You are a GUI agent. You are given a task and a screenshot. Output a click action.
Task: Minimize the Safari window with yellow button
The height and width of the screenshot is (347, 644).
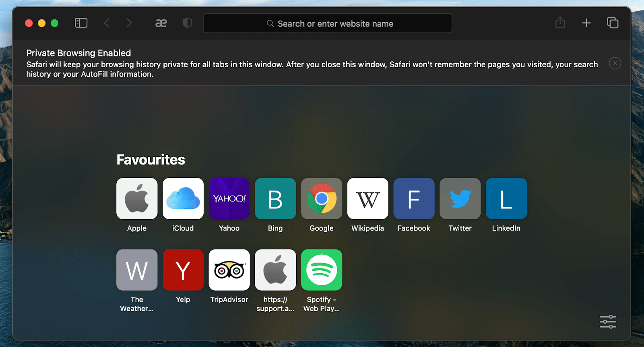[41, 23]
